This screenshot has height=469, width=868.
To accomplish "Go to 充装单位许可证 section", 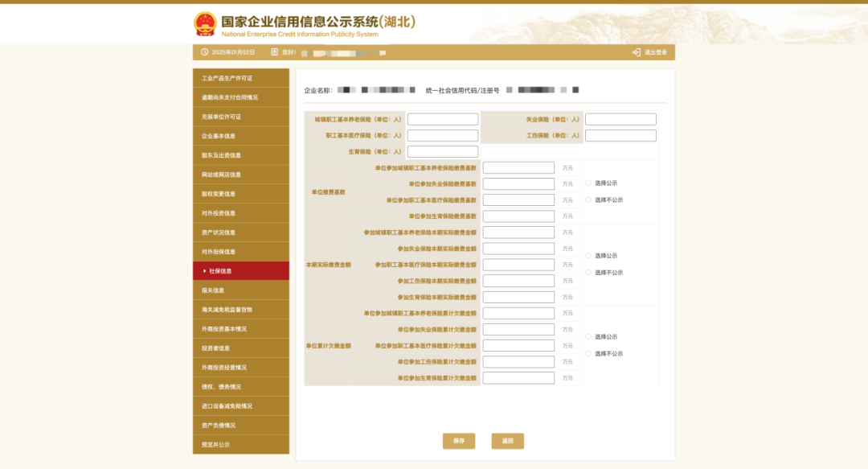I will (241, 117).
